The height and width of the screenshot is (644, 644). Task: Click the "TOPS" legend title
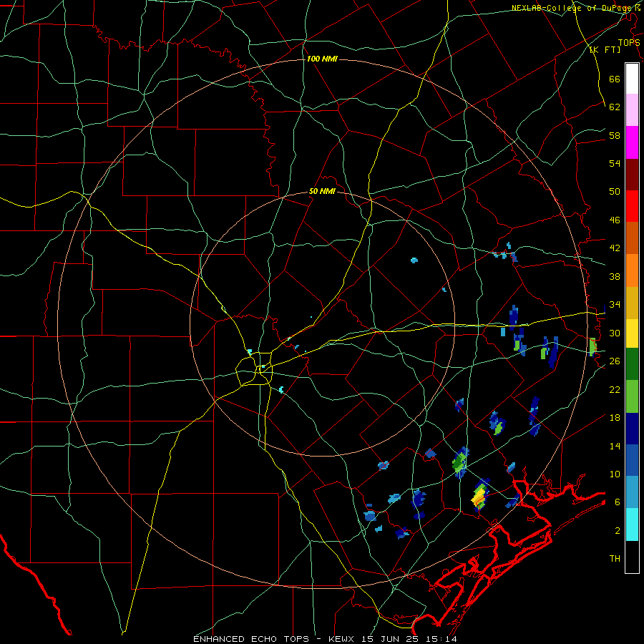click(629, 42)
